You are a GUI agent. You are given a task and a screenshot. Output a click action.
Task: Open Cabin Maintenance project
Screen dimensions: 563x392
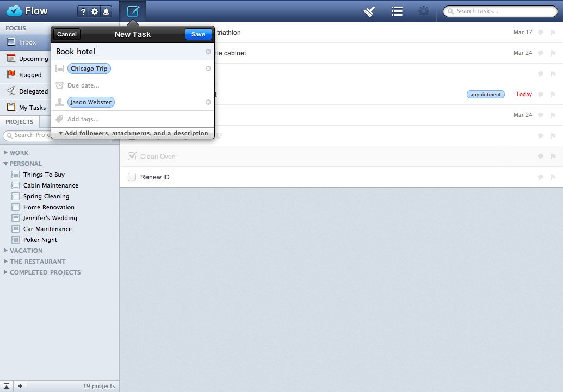pyautogui.click(x=51, y=185)
